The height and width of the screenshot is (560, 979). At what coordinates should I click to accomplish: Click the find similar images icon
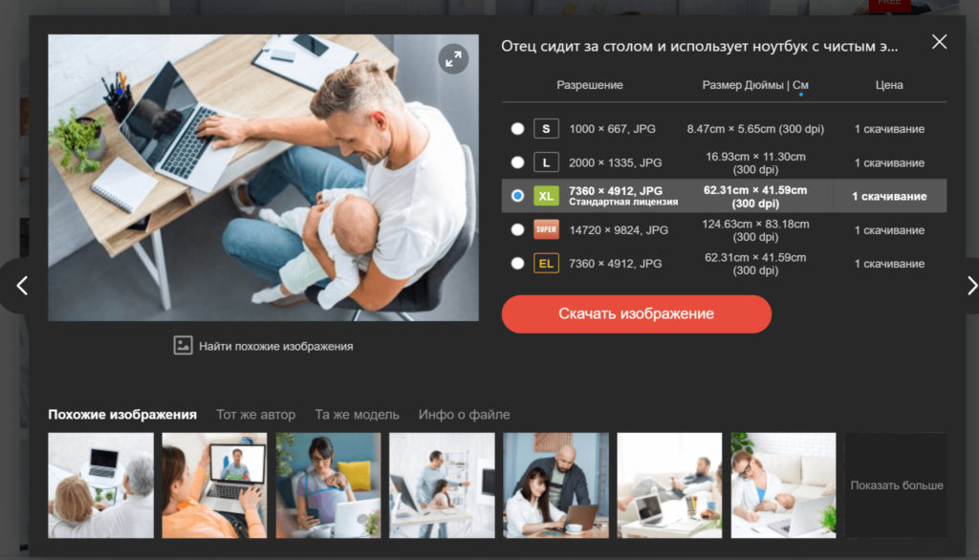183,346
